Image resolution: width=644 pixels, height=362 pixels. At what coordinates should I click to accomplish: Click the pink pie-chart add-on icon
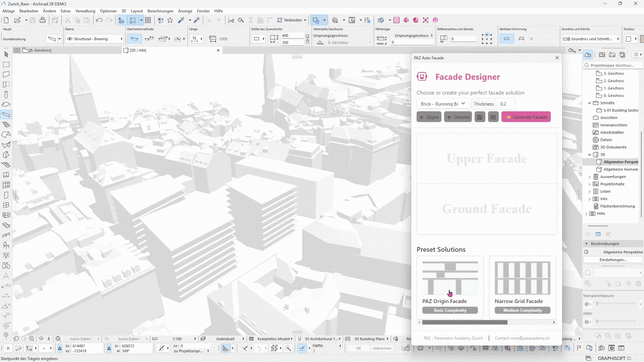point(416,20)
